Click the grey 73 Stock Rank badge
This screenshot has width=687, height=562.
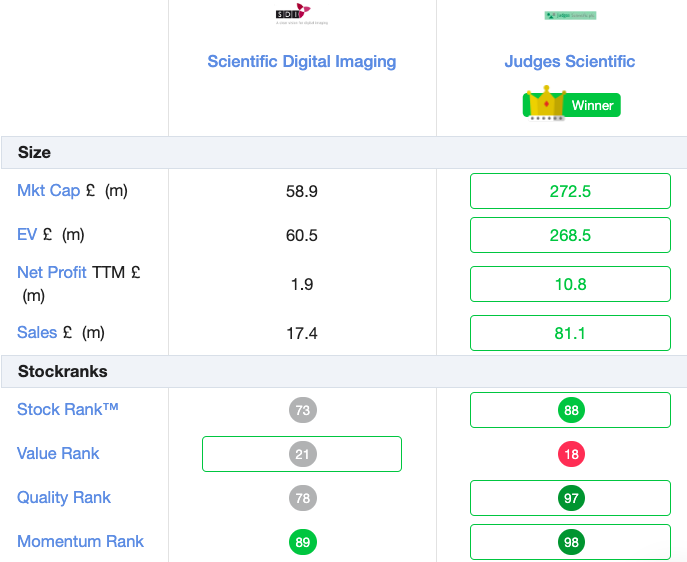302,410
